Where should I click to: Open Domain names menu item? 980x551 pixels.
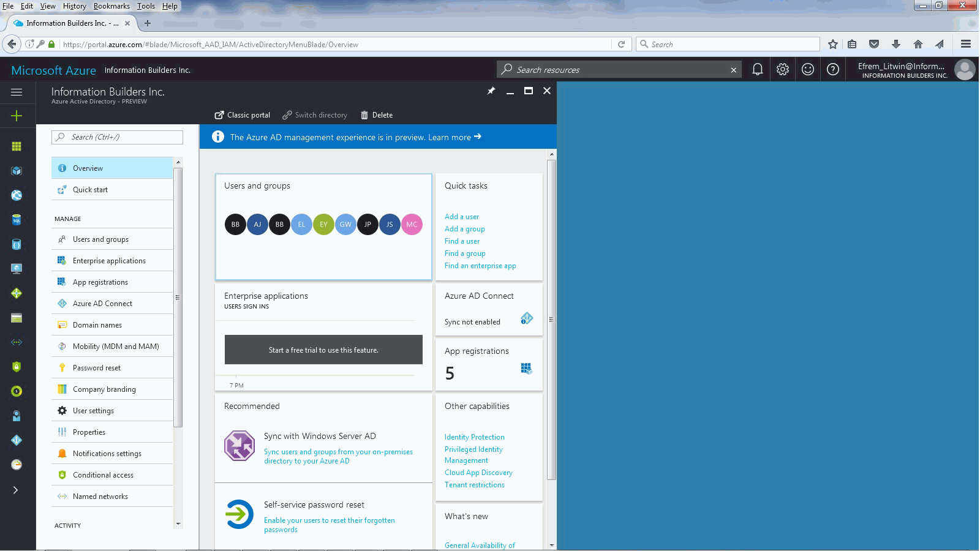pyautogui.click(x=112, y=324)
